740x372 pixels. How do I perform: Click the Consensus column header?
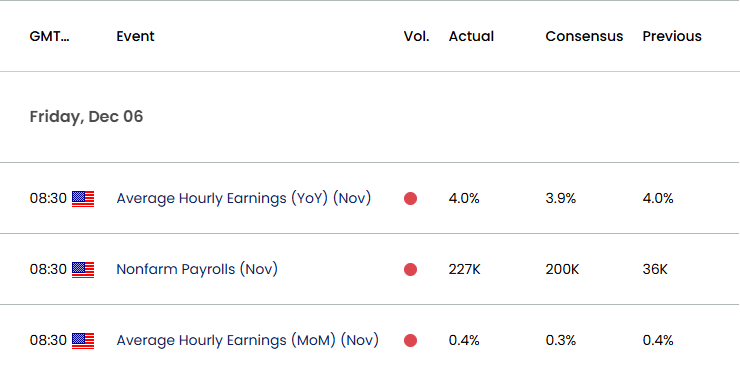[584, 36]
